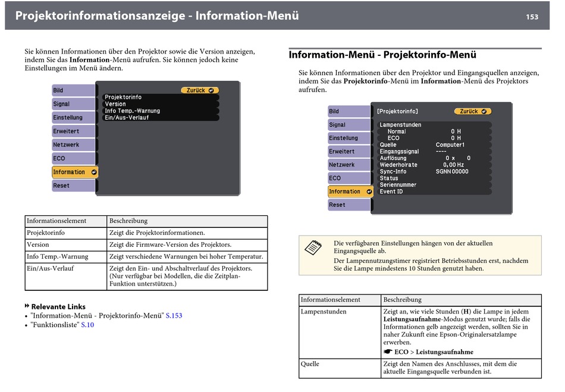The image size is (565, 392).
Task: Click the Lampenstunden cell in the right table
Action: [x=340, y=332]
